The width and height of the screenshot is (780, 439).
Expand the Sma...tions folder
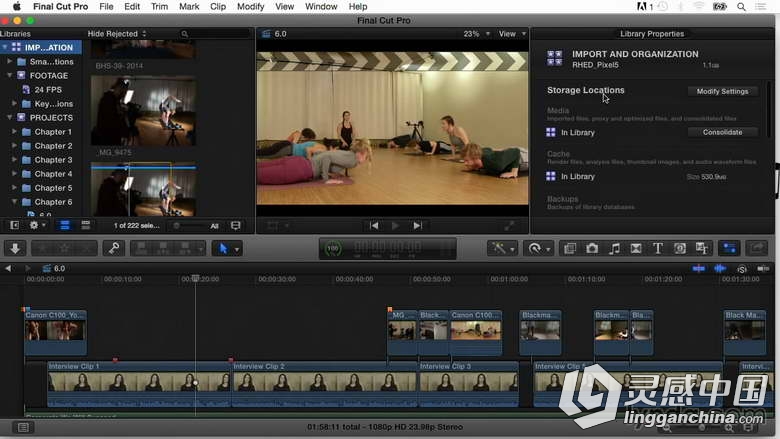(9, 62)
